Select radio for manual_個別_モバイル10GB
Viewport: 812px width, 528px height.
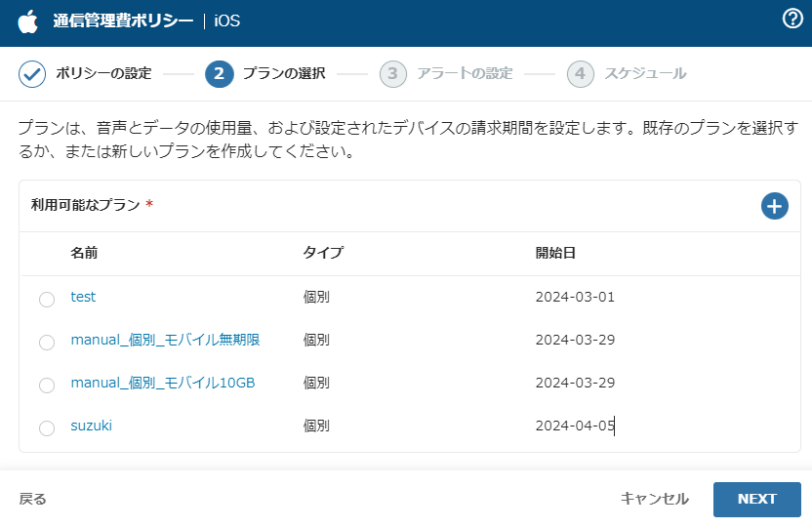tap(47, 386)
